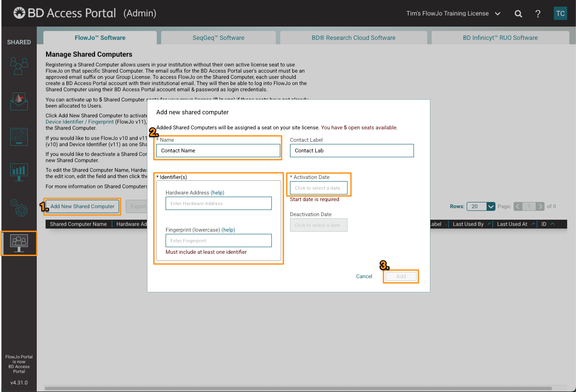576x392 pixels.
Task: Open the users group icon in sidebar
Action: coord(19,66)
